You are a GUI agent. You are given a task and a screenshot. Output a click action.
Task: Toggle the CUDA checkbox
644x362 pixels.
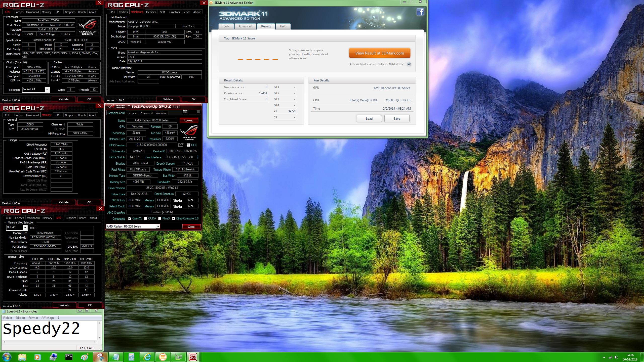[x=145, y=218]
